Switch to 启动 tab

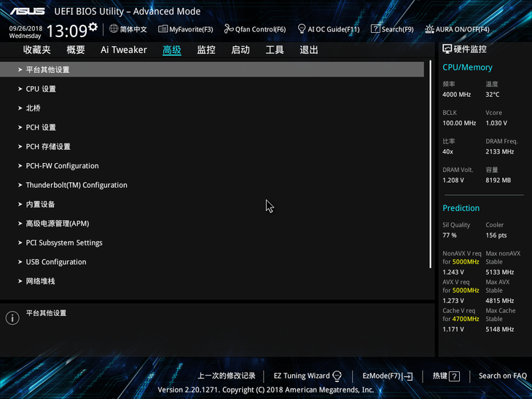[240, 50]
